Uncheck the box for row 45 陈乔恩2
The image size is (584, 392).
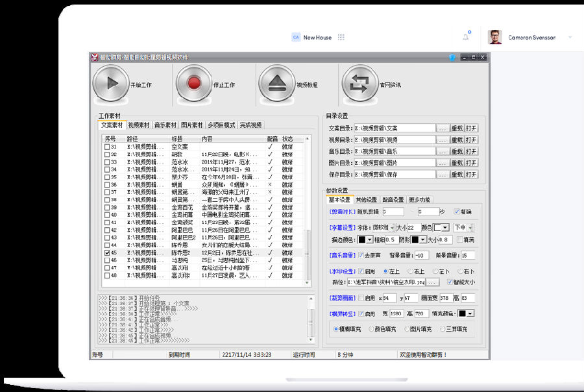(x=107, y=252)
